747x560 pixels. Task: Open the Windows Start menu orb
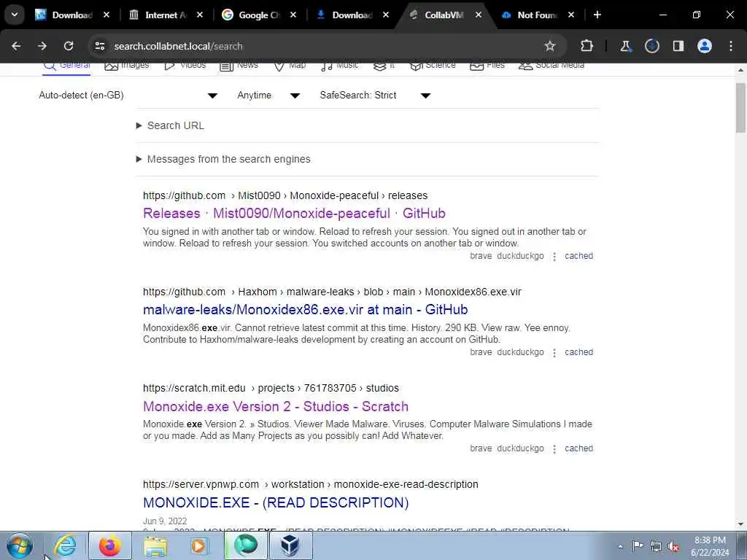[x=20, y=545]
